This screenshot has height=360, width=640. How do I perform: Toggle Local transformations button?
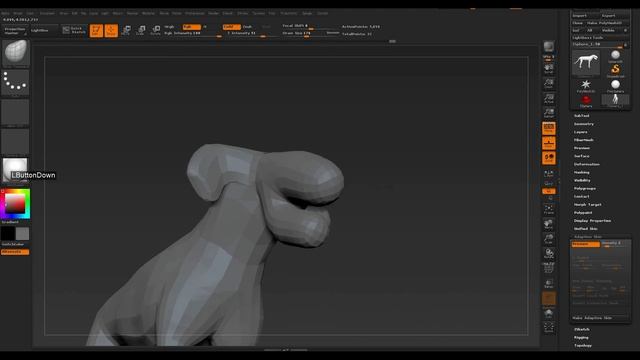tap(549, 158)
